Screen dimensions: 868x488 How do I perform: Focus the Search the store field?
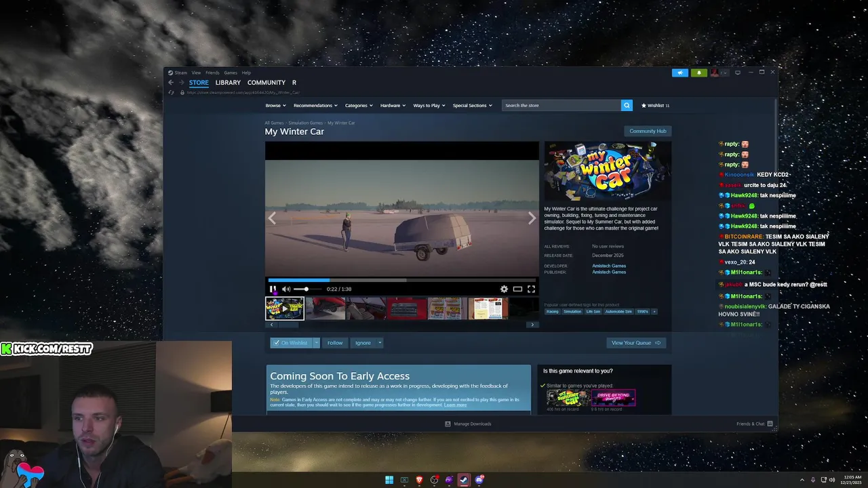click(561, 105)
